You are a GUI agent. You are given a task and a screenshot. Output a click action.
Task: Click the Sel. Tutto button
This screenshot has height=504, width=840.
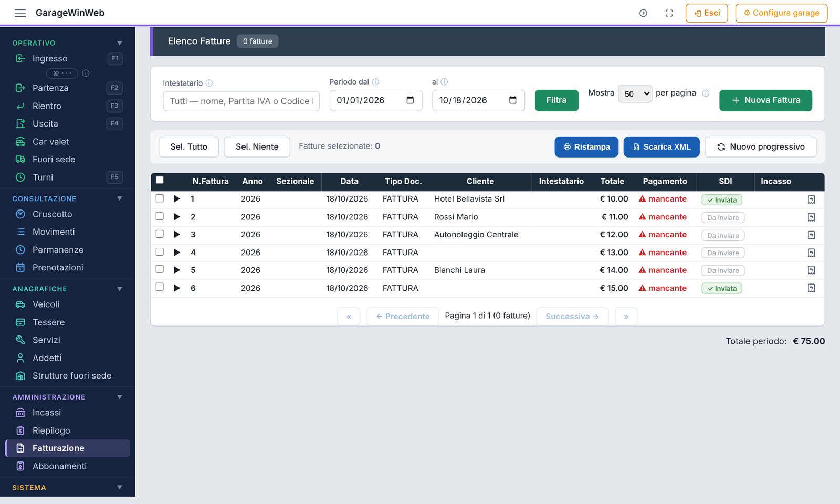[x=188, y=147]
